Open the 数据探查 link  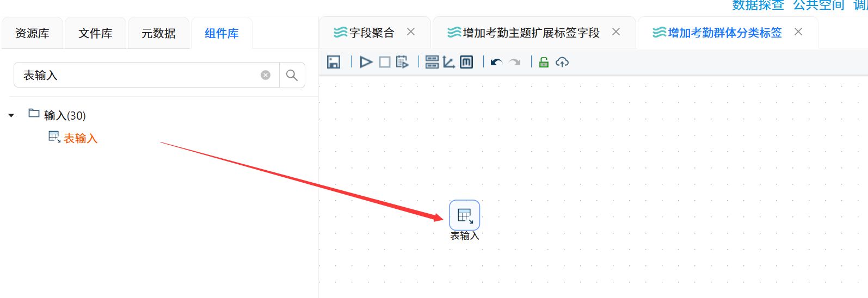[x=758, y=5]
